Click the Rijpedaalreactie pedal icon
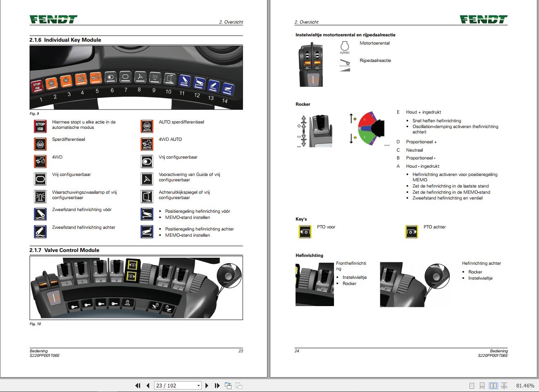The width and height of the screenshot is (539, 392). point(345,65)
